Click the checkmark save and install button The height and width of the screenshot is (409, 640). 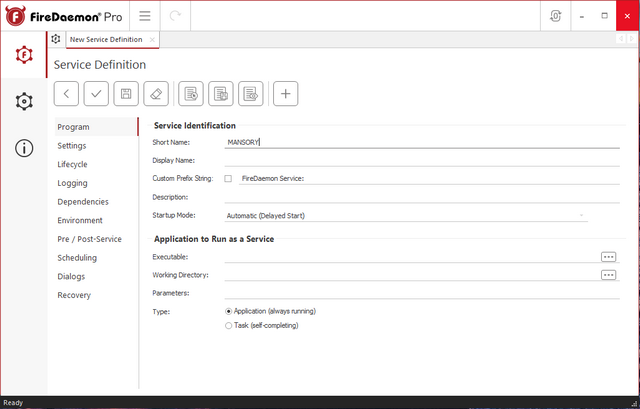96,93
